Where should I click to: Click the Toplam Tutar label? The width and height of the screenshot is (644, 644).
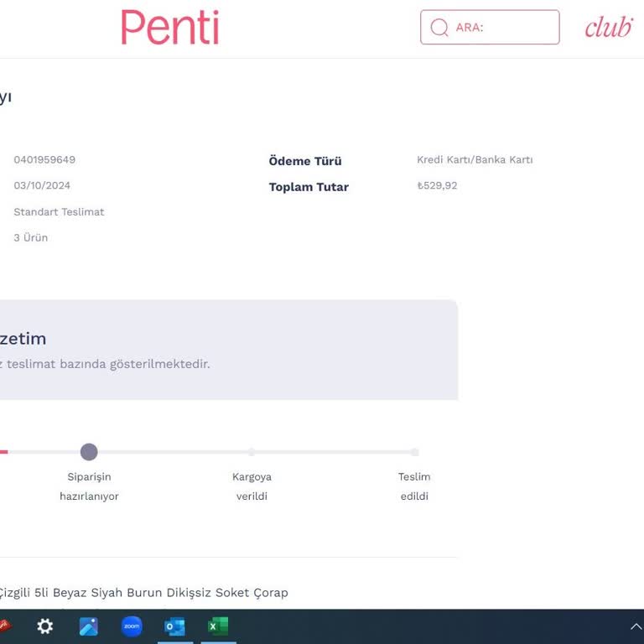tap(309, 187)
